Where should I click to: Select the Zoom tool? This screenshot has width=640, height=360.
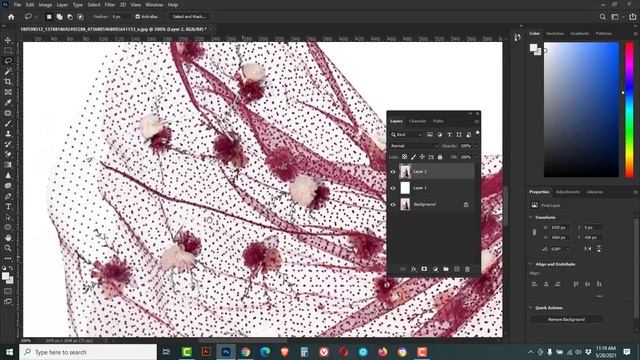(8, 248)
